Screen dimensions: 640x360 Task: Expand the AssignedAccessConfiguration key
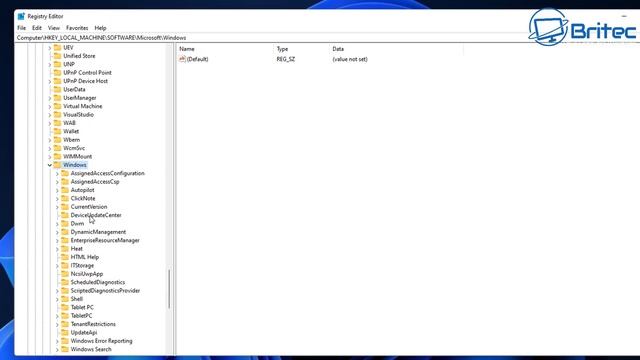pyautogui.click(x=57, y=173)
